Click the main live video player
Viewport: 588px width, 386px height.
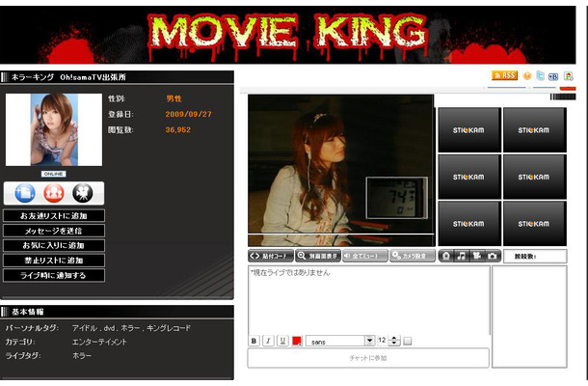[341, 170]
